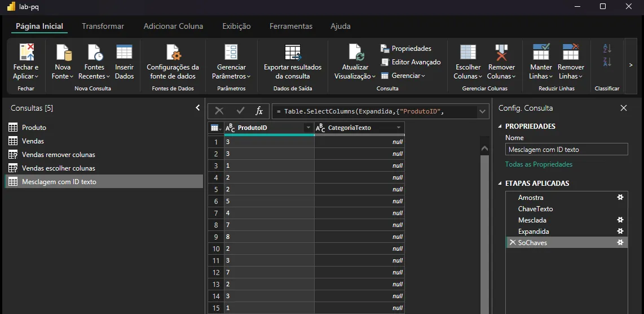Screen dimensions: 644x314
Task: Select the Vendas escolher colunas query
Action: tap(104, 168)
